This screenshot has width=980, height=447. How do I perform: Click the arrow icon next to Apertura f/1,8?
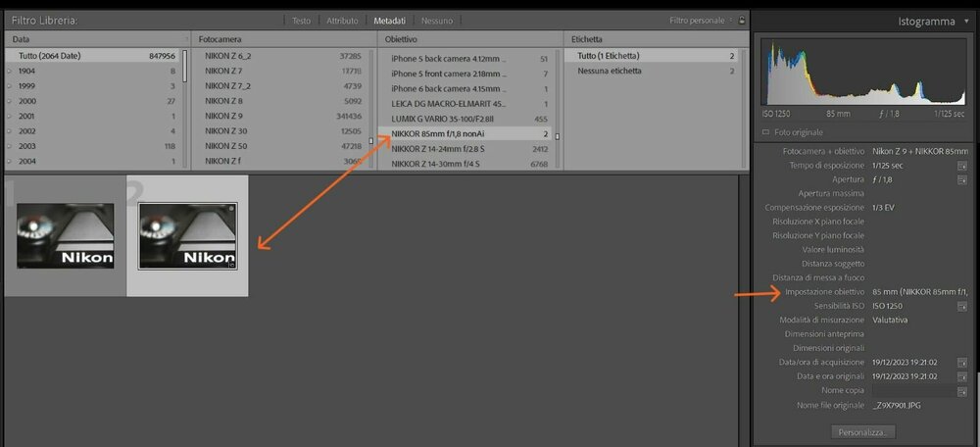pyautogui.click(x=961, y=180)
